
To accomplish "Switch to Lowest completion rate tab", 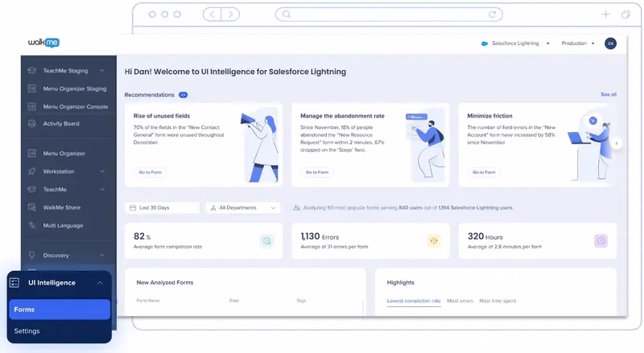I will click(414, 301).
